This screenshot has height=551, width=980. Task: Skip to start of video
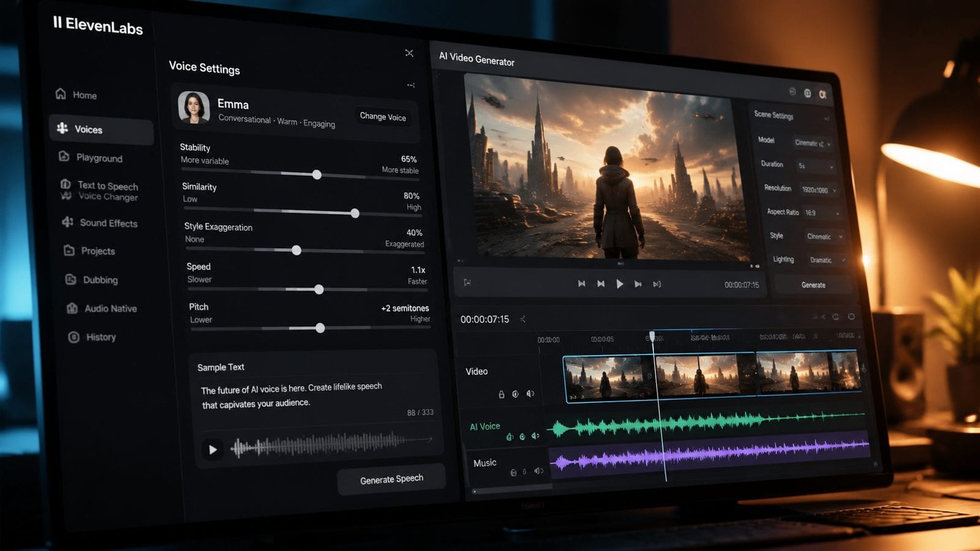(581, 283)
